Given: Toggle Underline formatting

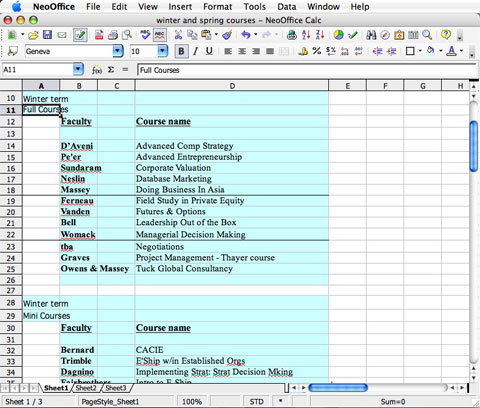Looking at the screenshot, I should (209, 51).
